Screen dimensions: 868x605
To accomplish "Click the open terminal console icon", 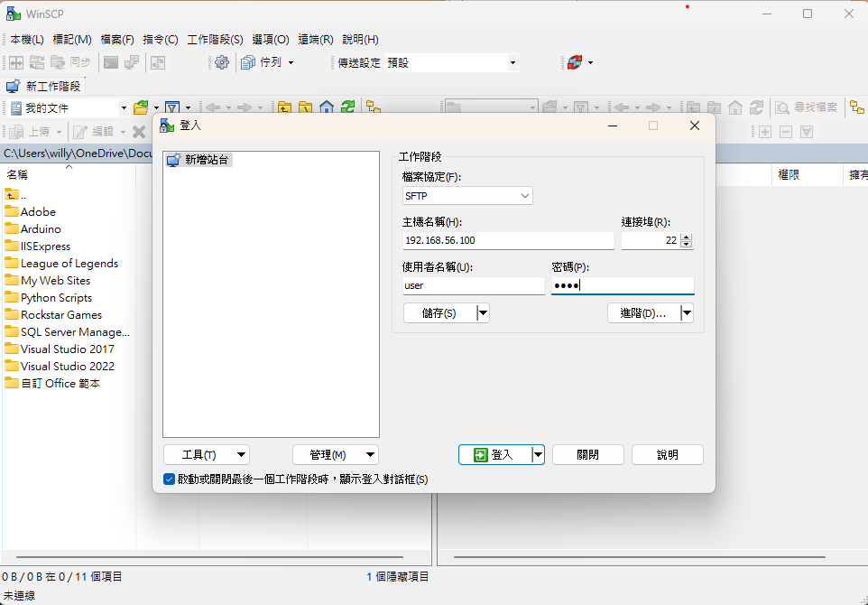I will (x=111, y=62).
